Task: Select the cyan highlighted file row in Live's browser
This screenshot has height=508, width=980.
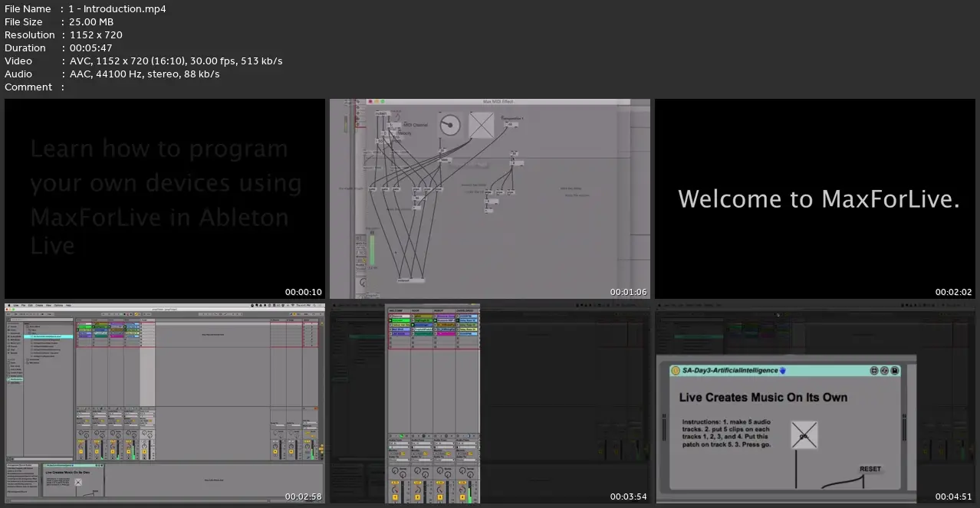Action: pos(48,336)
